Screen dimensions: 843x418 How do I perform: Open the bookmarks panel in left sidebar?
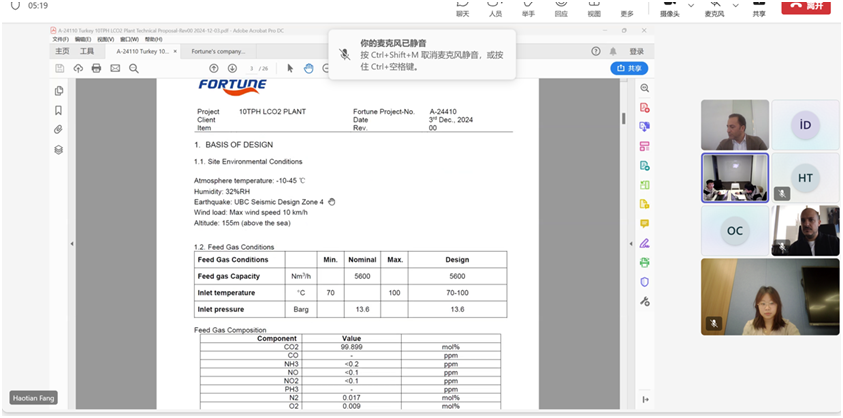point(59,110)
